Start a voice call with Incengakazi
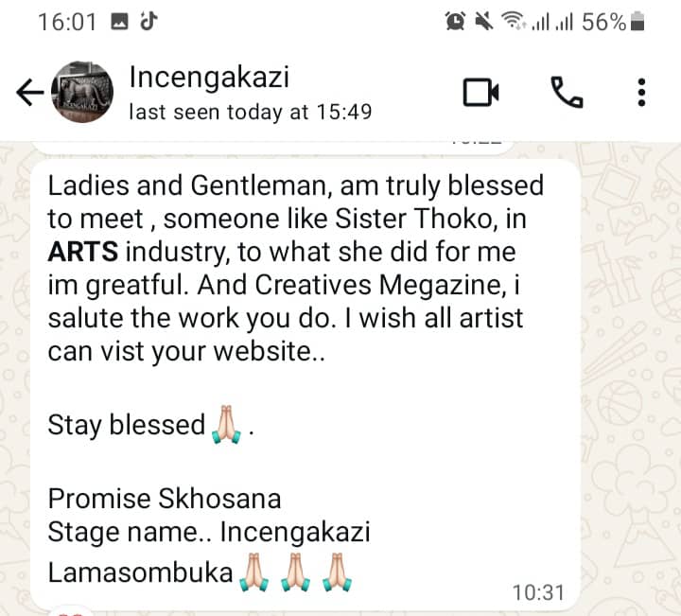The width and height of the screenshot is (681, 616). (567, 92)
